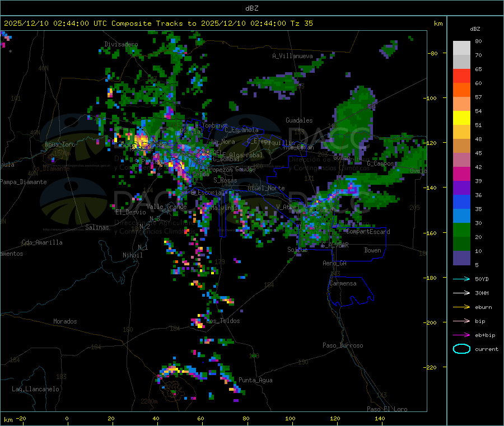Select the slate swatch between 10 and 5

[x=461, y=258]
